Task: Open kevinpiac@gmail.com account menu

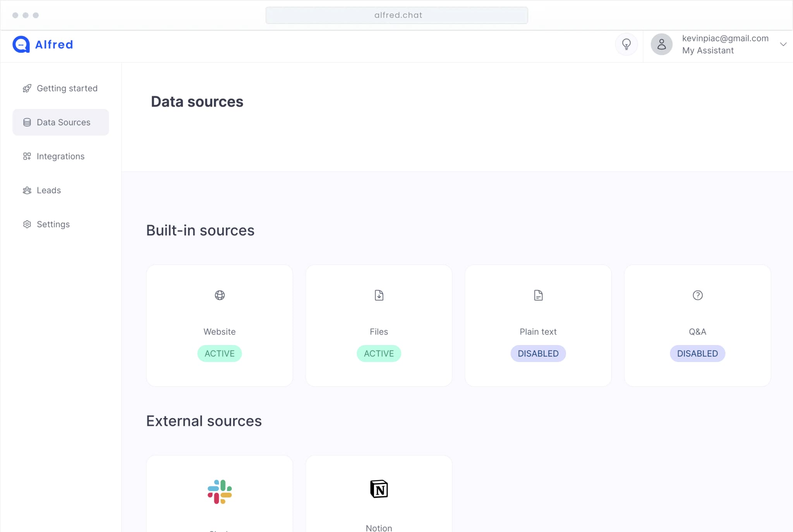Action: tap(725, 38)
